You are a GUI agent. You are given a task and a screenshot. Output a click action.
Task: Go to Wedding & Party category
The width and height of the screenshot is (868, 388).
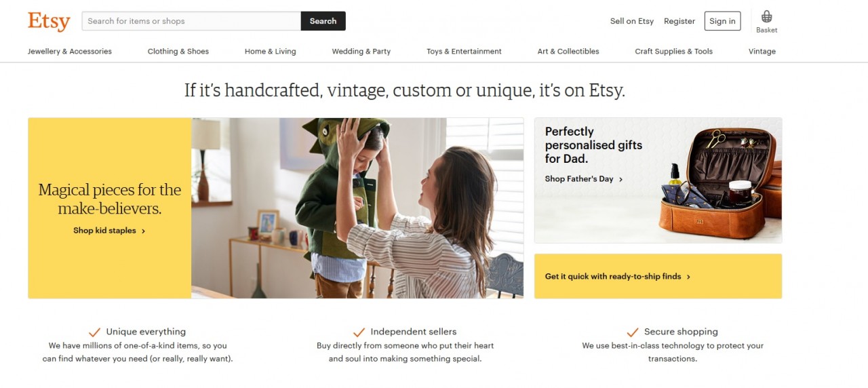click(361, 52)
